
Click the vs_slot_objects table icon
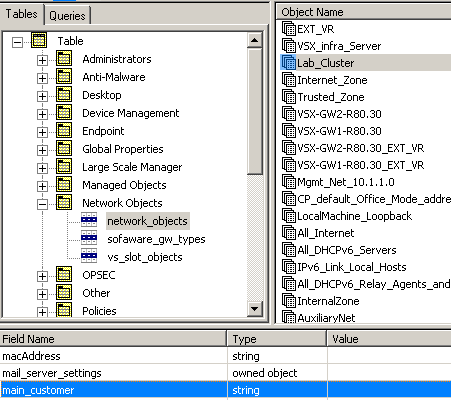tap(89, 256)
